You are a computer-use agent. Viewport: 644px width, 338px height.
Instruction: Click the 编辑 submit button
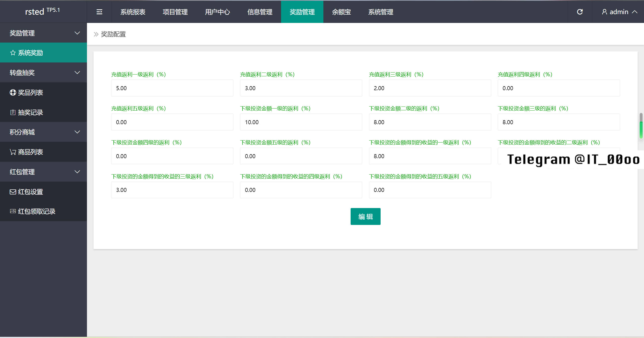(365, 216)
